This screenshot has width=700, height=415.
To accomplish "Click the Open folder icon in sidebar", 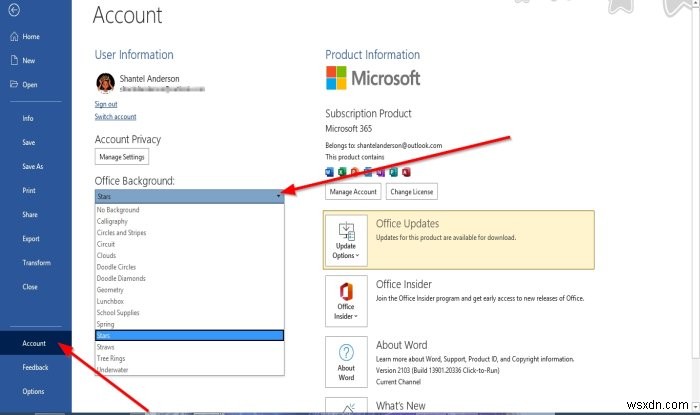I will [14, 84].
